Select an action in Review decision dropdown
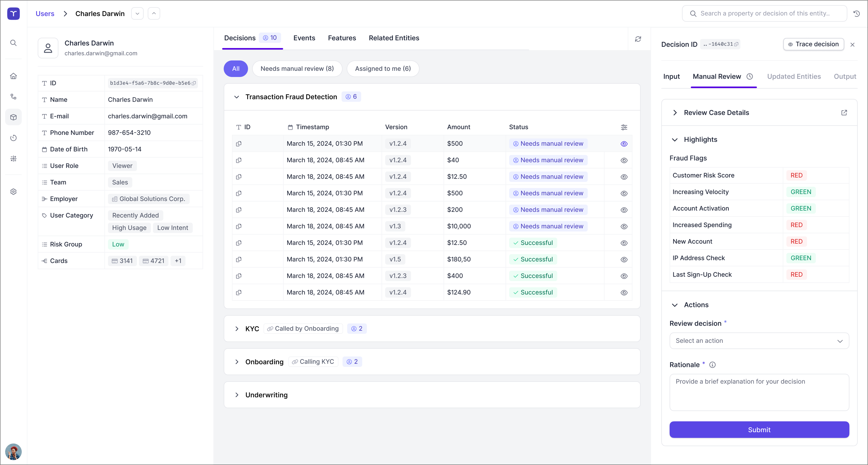 coord(759,340)
